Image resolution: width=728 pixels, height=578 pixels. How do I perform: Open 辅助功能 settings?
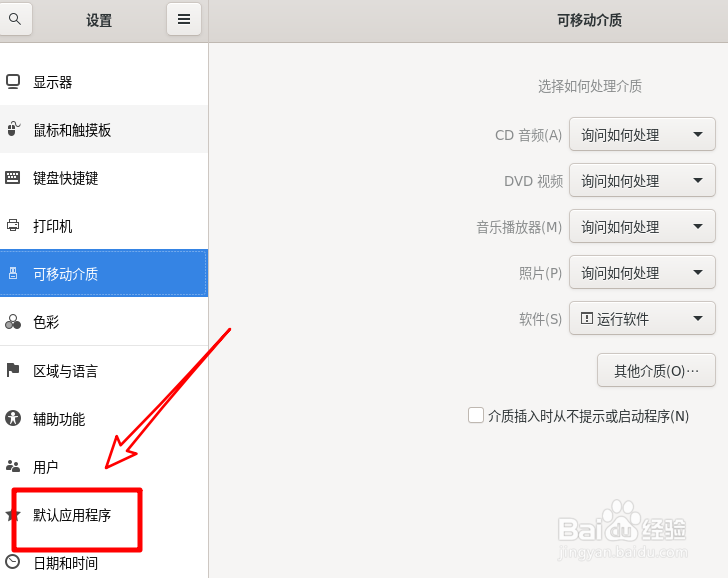click(x=104, y=419)
